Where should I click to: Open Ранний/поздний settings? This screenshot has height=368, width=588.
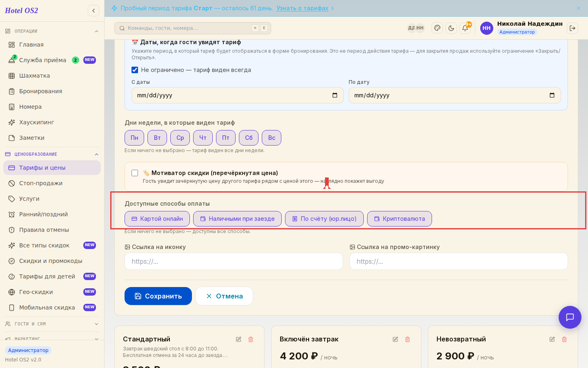click(x=52, y=214)
